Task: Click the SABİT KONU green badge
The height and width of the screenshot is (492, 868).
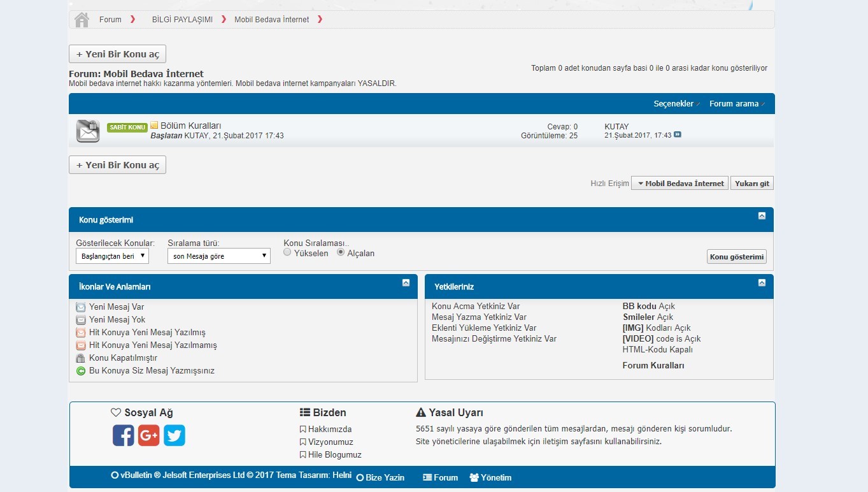Action: coord(127,127)
